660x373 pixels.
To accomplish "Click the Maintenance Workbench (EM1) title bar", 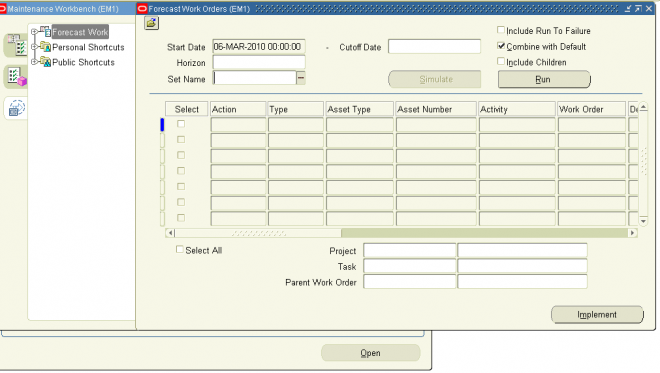I will pos(67,9).
